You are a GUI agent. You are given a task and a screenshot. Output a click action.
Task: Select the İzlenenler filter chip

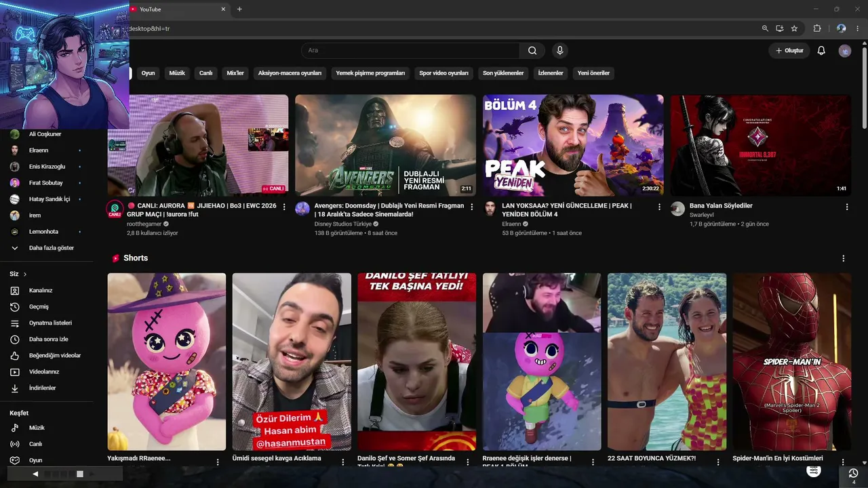click(x=551, y=73)
